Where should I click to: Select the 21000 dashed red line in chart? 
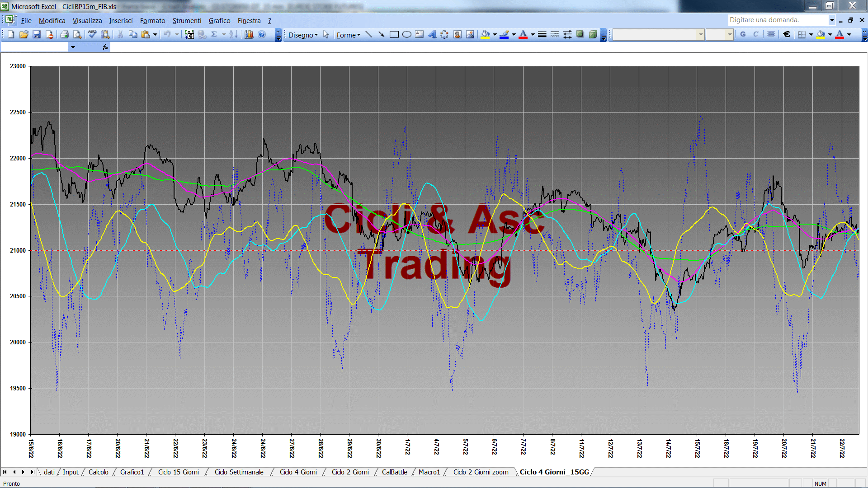445,250
